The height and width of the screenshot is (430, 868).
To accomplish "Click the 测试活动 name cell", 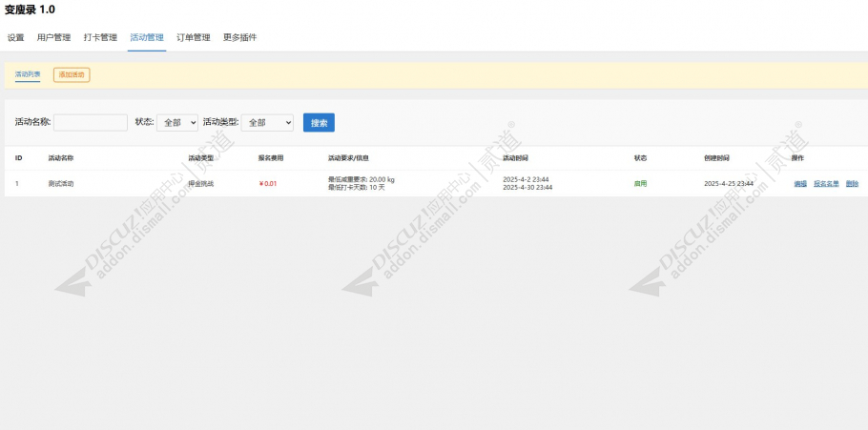I will click(61, 184).
